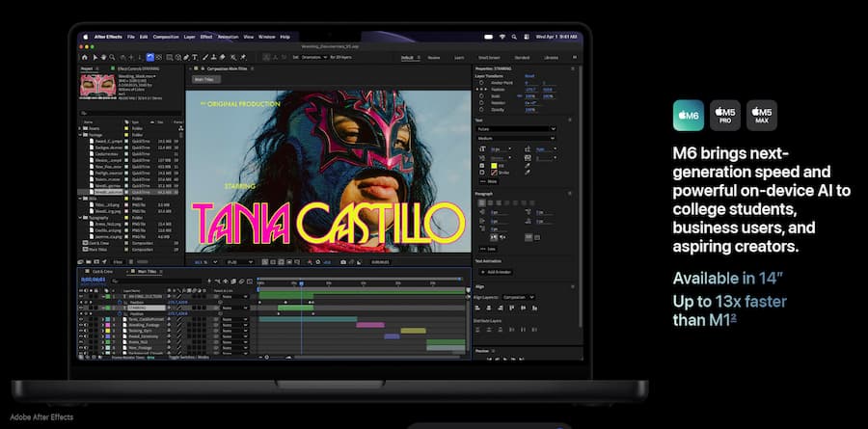Click the snapshot camera icon below the viewer
This screenshot has width=868, height=429.
pyautogui.click(x=343, y=262)
